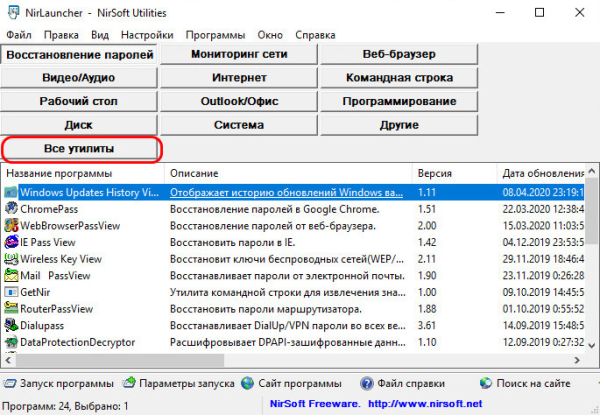This screenshot has height=415, width=600.
Task: Select the WebBrowserPassView icon in list
Action: [x=11, y=225]
